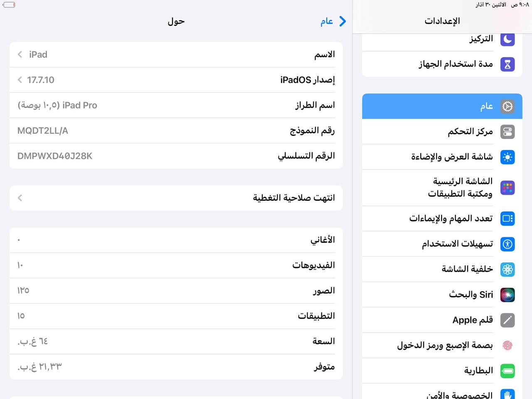Viewport: 532px width, 399px height.
Task: Open the Siri & Search colorful icon
Action: point(507,295)
